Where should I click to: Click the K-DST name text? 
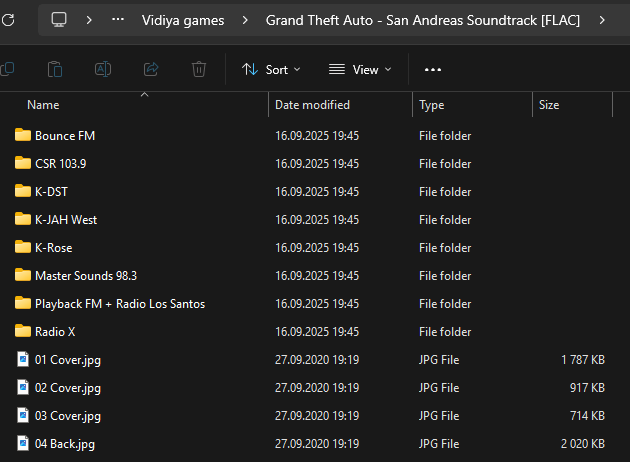pos(51,192)
